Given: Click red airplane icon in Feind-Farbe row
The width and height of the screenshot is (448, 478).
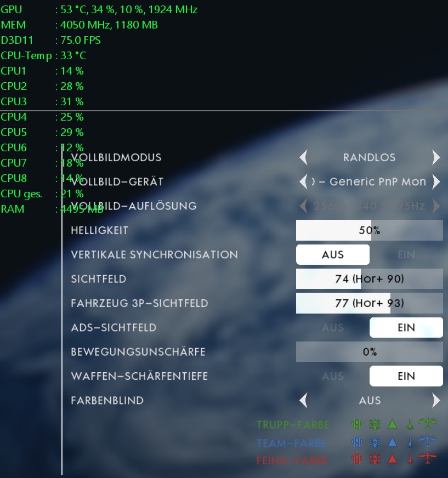Looking at the screenshot, I should point(428,458).
